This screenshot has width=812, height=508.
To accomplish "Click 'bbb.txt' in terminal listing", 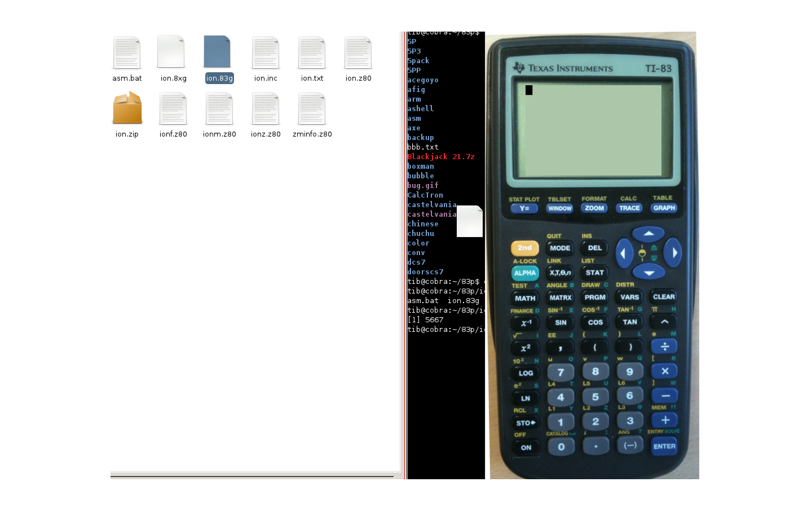I will [x=423, y=147].
